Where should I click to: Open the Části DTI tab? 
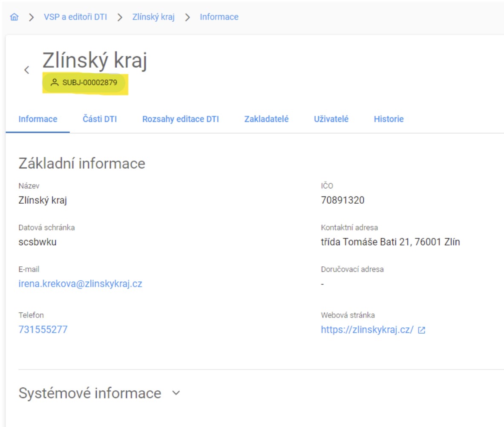[x=100, y=119]
